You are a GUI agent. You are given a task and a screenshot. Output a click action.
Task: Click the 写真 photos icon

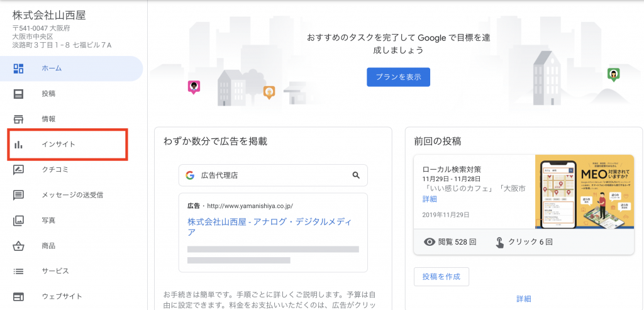[18, 221]
